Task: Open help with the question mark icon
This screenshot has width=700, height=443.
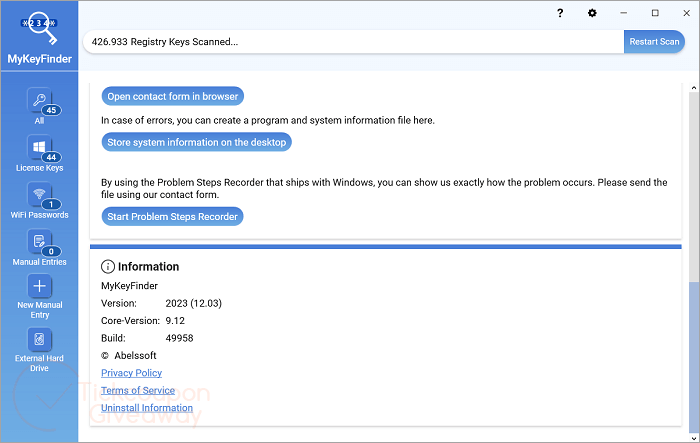Action: point(560,13)
